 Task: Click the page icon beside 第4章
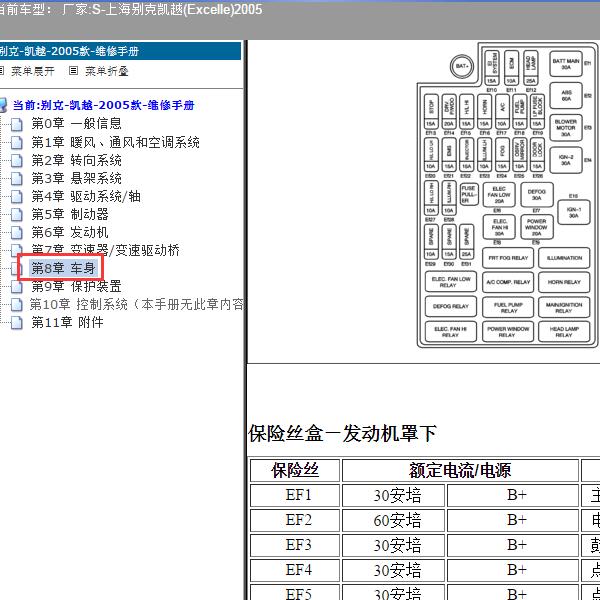(x=16, y=197)
